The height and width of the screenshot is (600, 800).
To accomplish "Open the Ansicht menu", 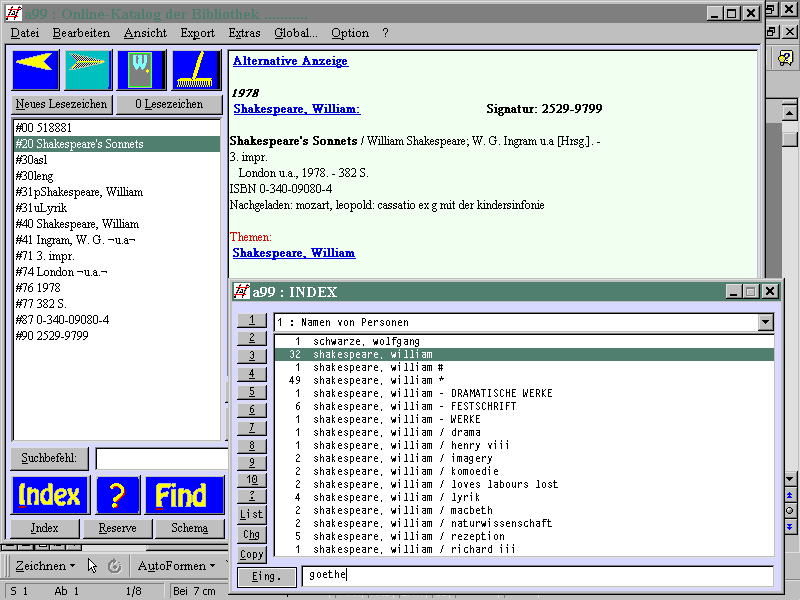I will coord(145,33).
